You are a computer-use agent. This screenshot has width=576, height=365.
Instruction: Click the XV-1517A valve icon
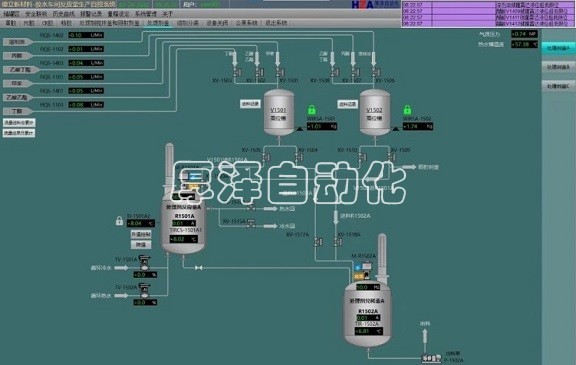click(x=318, y=242)
